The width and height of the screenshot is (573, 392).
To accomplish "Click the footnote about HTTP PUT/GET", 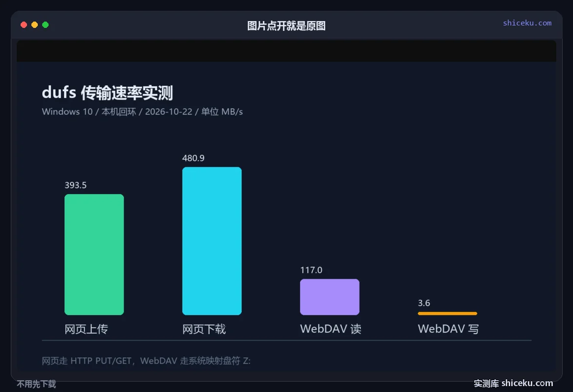I will coord(146,361).
